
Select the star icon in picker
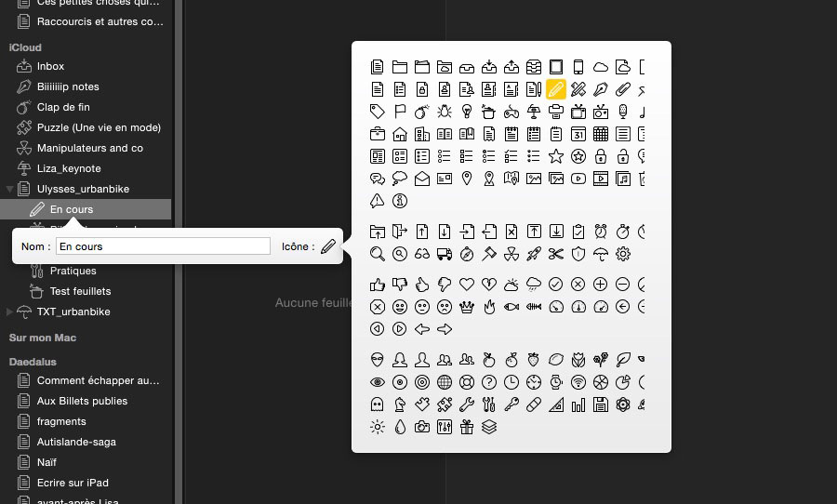(556, 156)
